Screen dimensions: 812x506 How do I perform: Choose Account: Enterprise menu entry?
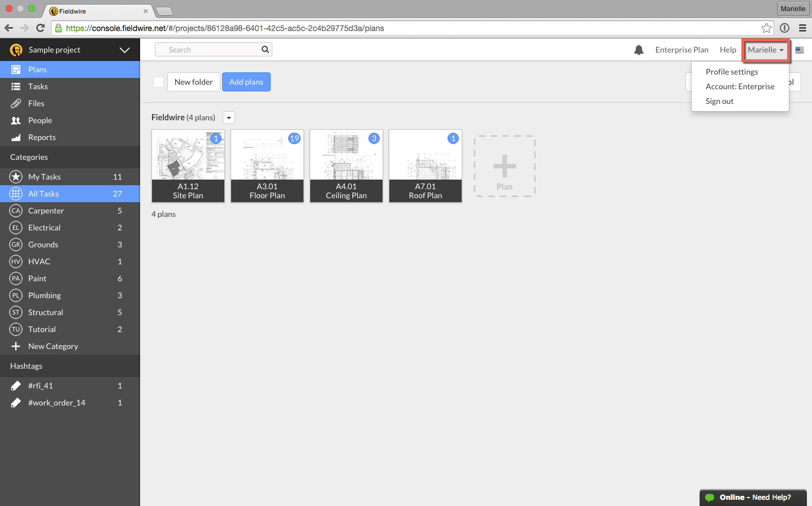[x=740, y=86]
